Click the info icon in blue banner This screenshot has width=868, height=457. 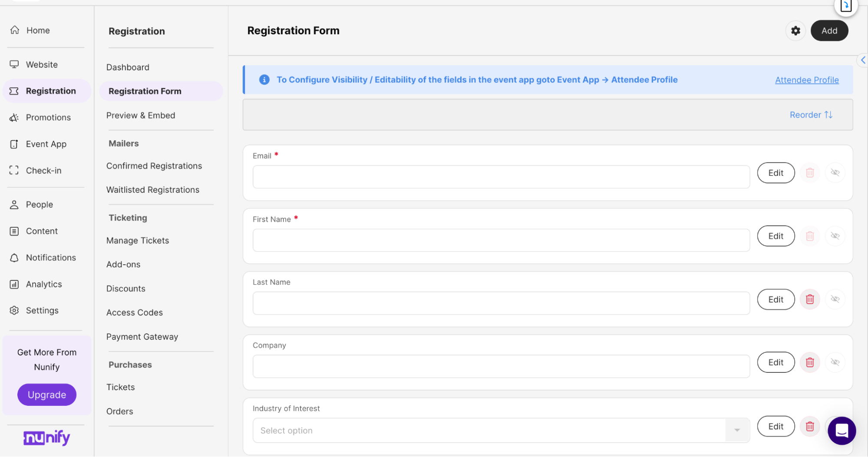pyautogui.click(x=264, y=80)
